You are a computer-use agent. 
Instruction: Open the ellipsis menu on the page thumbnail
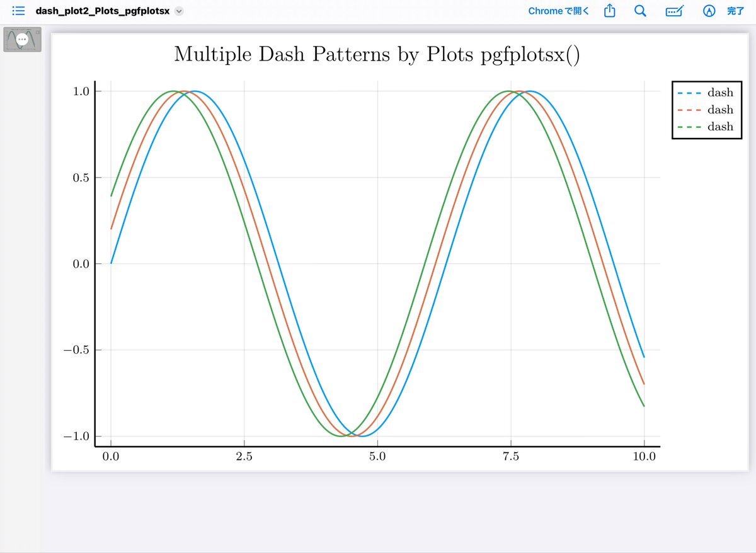pyautogui.click(x=23, y=39)
